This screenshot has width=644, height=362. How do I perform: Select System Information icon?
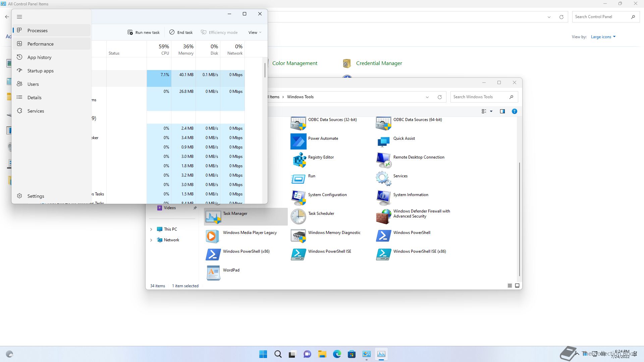[x=383, y=198]
